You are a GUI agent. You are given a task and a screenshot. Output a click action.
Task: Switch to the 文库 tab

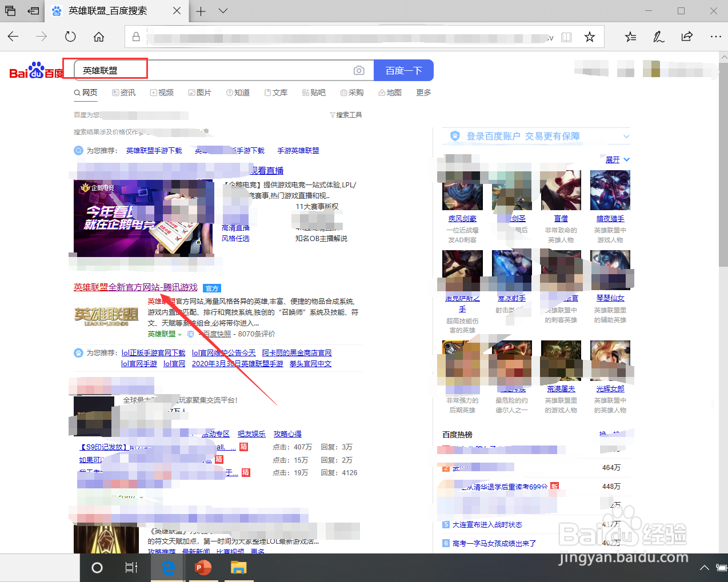tap(276, 93)
